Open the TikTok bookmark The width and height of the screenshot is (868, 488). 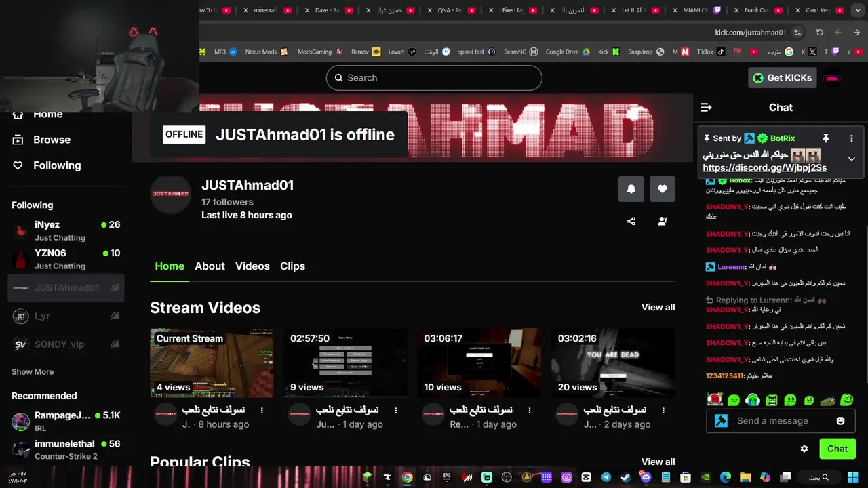point(711,52)
